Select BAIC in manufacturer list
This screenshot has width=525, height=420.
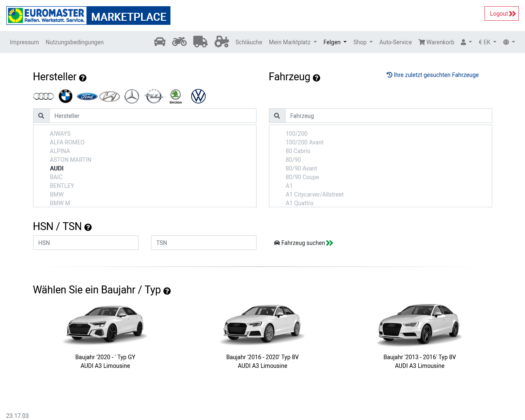click(56, 177)
